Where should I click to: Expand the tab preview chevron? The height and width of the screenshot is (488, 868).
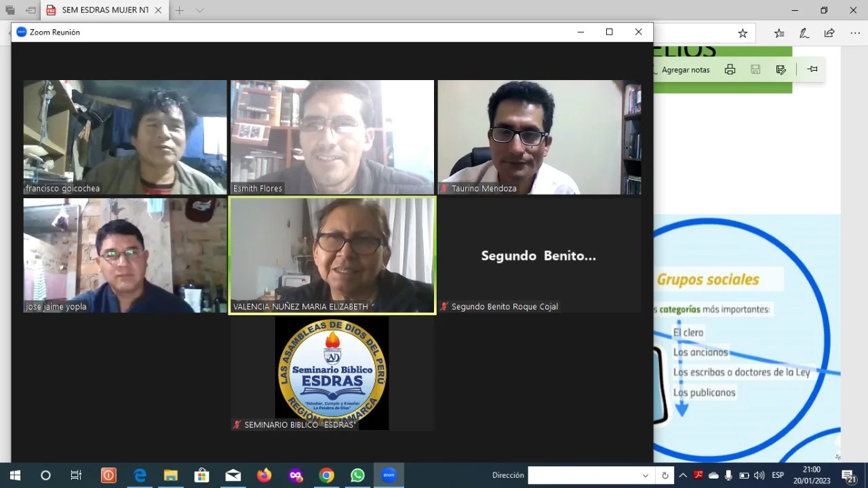click(x=199, y=10)
